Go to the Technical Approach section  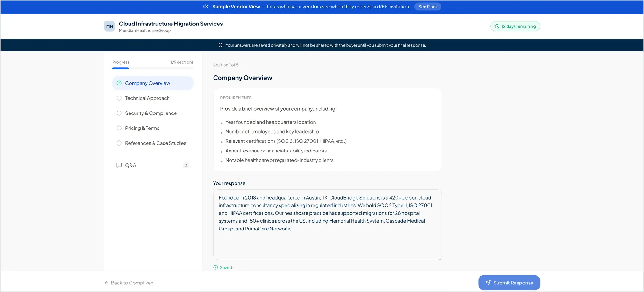tap(153, 98)
